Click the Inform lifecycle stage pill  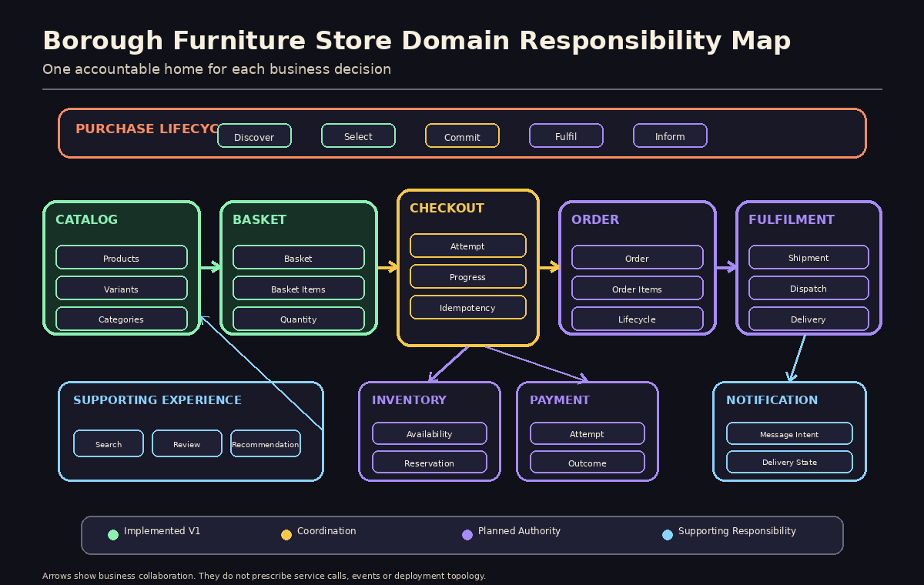pos(670,135)
